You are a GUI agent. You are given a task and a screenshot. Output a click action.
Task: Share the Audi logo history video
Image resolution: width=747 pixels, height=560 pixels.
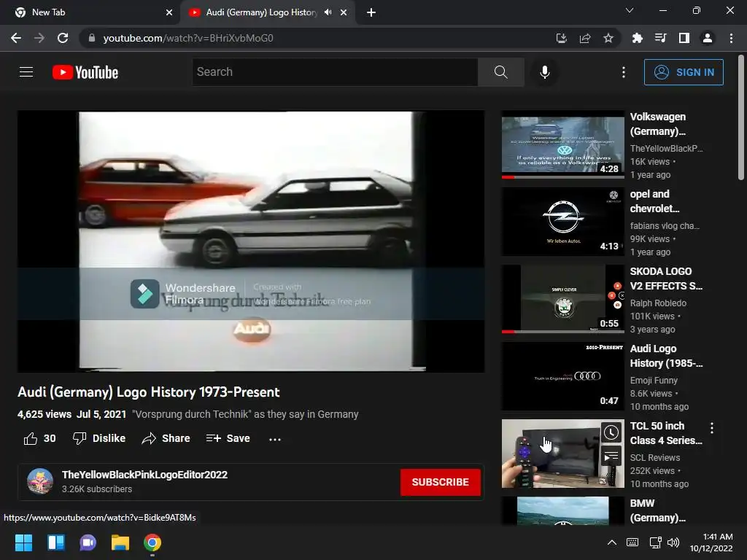(166, 438)
